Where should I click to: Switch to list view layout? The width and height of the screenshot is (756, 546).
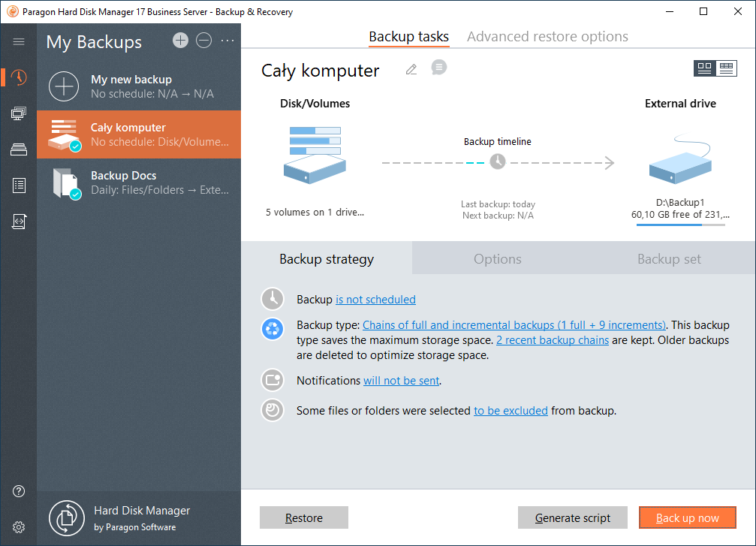pyautogui.click(x=726, y=68)
